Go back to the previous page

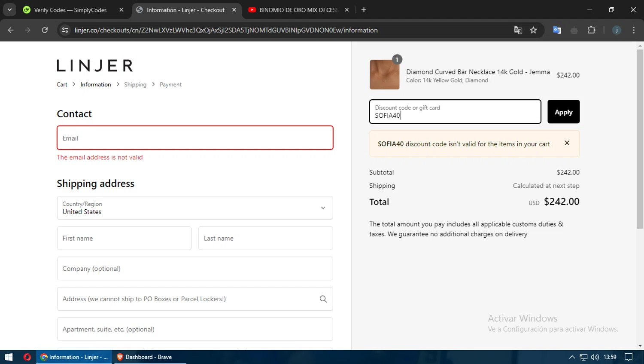point(11,30)
